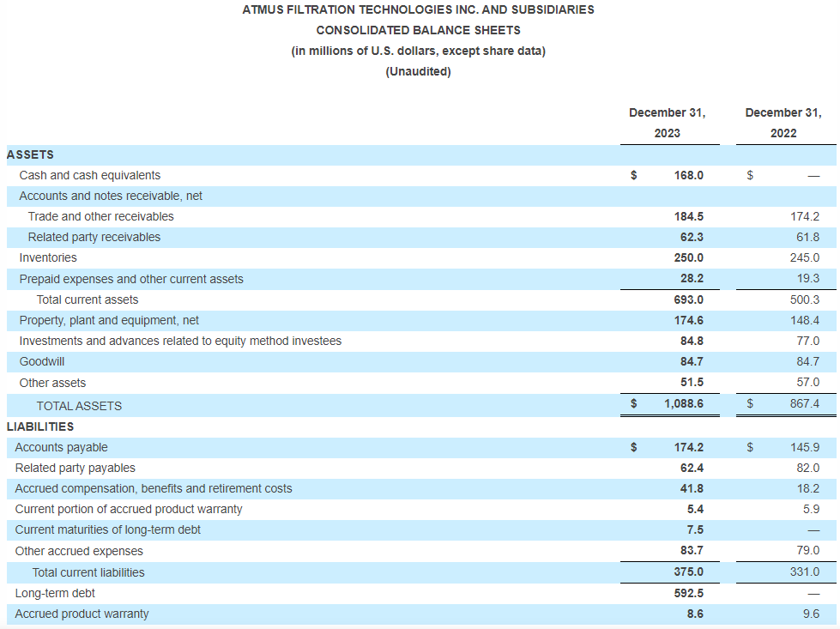Select total current liabilities value 375.0
Screen dimensions: 840x629
(688, 572)
